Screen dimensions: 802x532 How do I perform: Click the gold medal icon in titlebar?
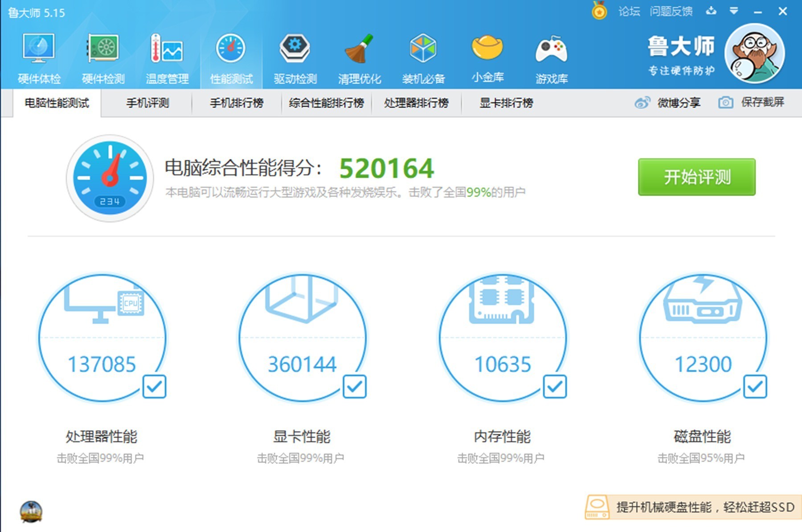tap(599, 11)
